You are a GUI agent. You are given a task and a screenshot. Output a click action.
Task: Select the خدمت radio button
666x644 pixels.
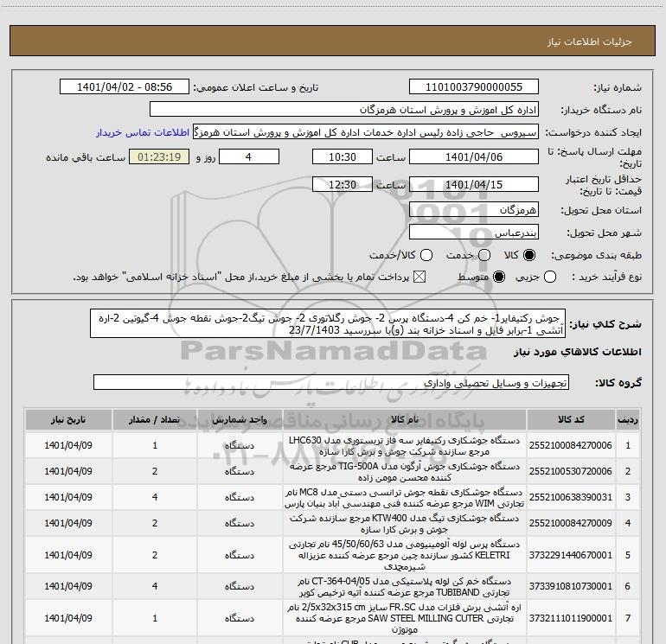[x=484, y=255]
